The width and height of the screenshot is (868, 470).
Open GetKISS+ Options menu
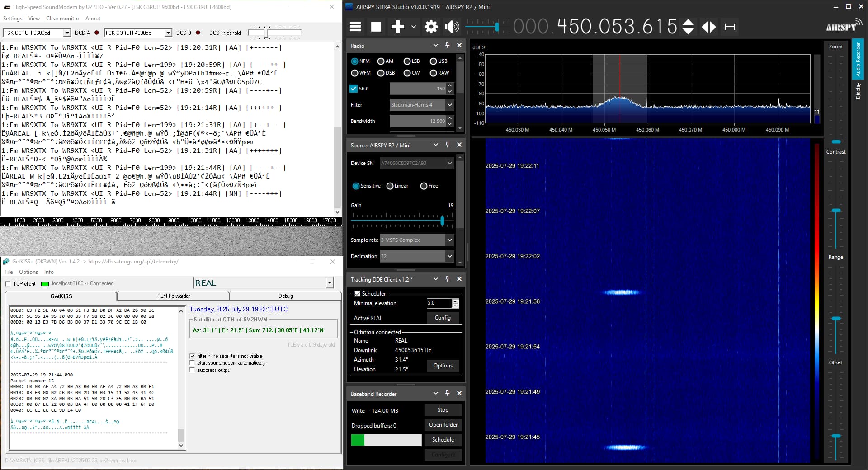coord(28,272)
